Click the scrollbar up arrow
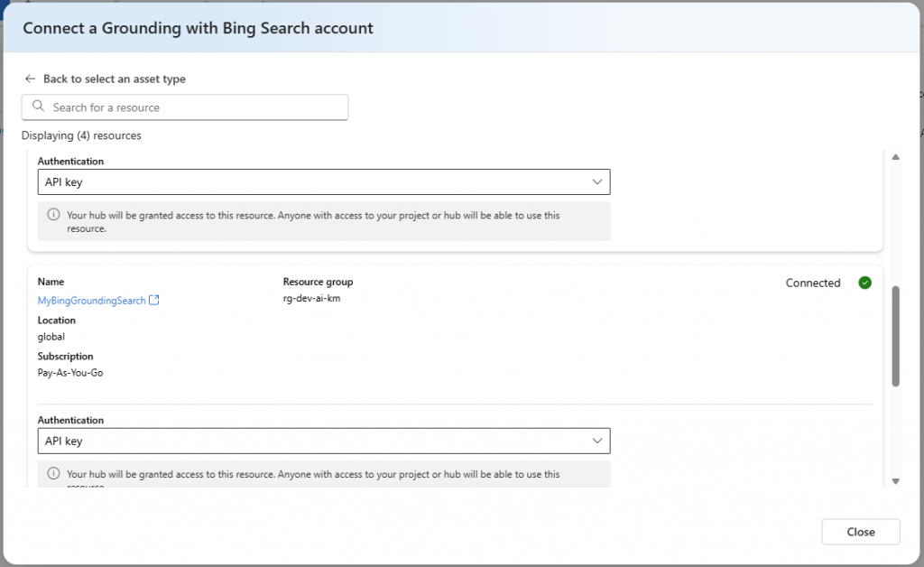 click(x=895, y=157)
